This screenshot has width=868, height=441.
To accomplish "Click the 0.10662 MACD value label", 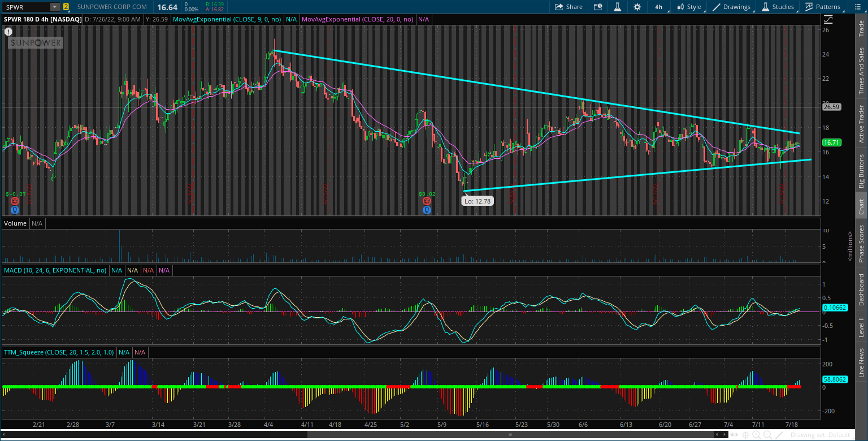I will 835,308.
